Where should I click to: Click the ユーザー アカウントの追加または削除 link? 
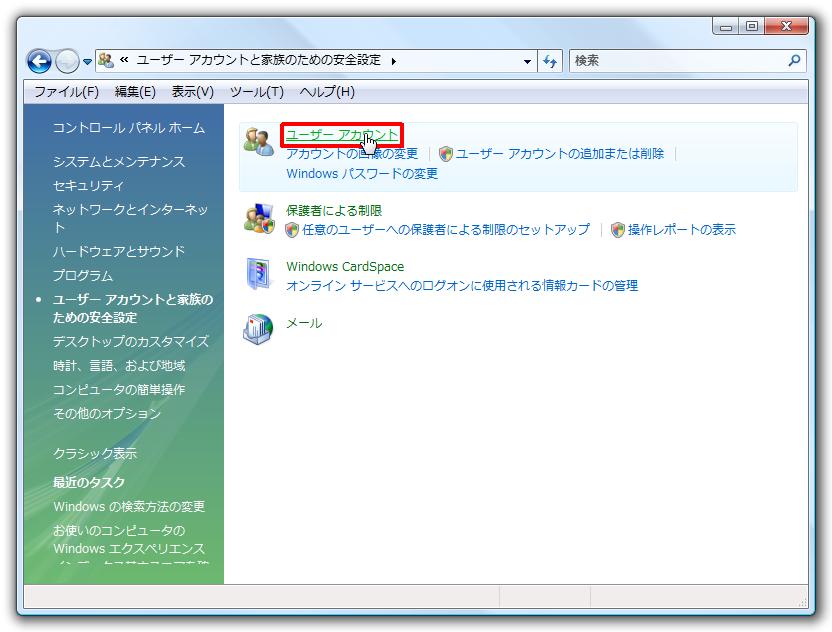560,154
